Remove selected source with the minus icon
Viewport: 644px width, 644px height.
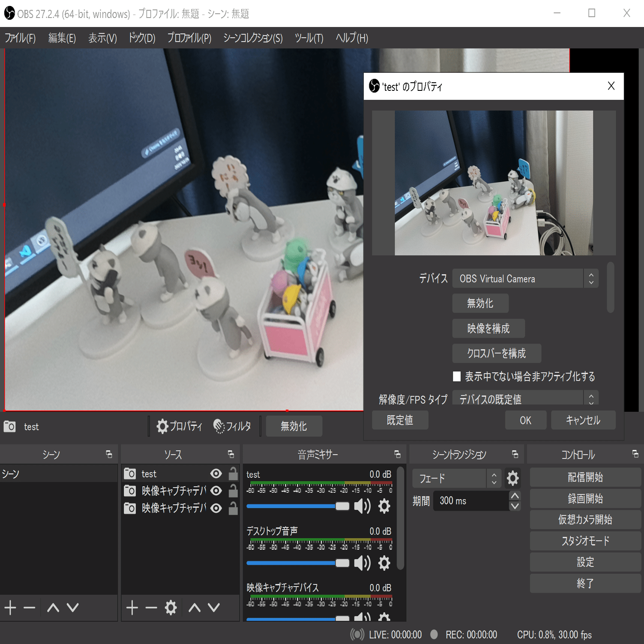click(x=151, y=608)
